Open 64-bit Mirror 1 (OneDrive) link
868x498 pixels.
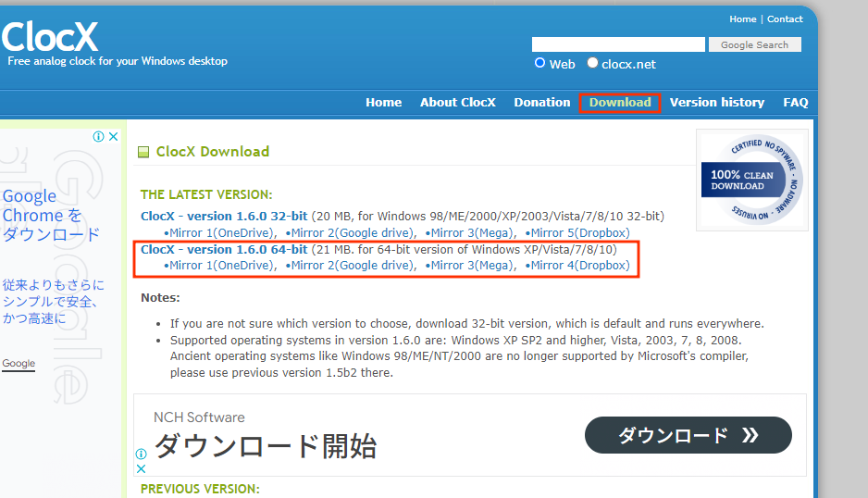[219, 266]
